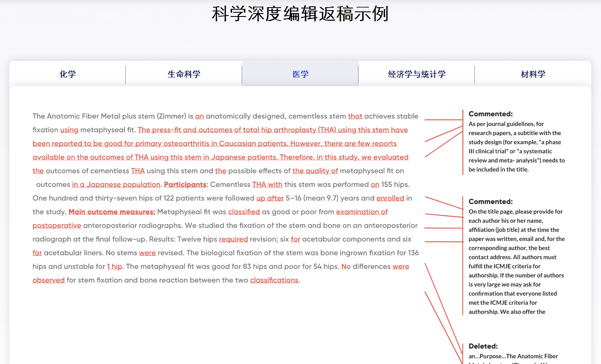Click the underlined phrase 'the quality of'
Viewport: 601px width, 364px height.
315,171
